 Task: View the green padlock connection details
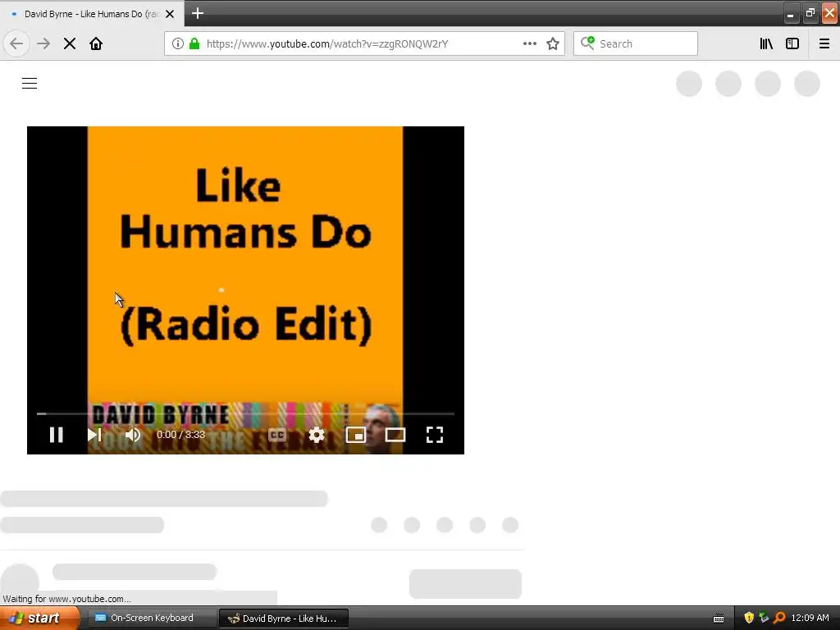(194, 43)
